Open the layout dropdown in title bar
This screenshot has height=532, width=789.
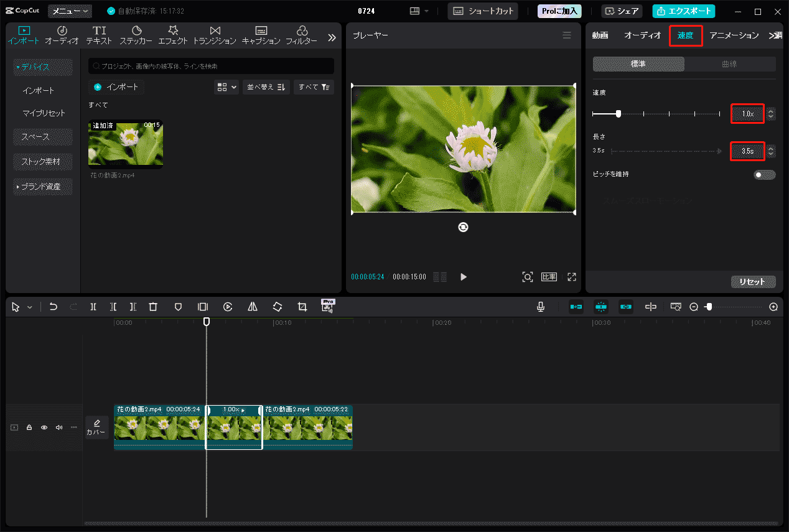(419, 11)
